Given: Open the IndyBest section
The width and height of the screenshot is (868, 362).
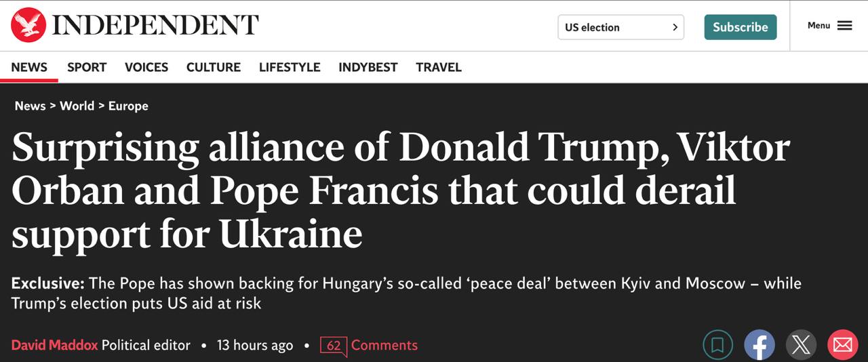Looking at the screenshot, I should 368,67.
